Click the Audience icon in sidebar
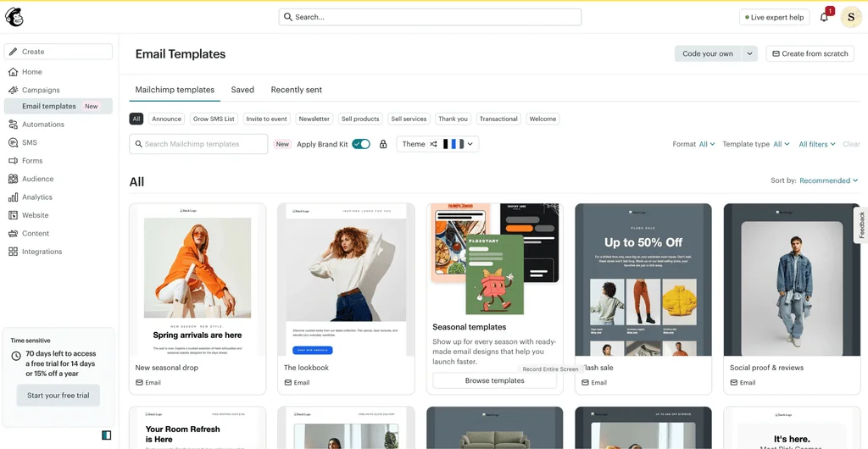This screenshot has height=449, width=868. [x=14, y=179]
